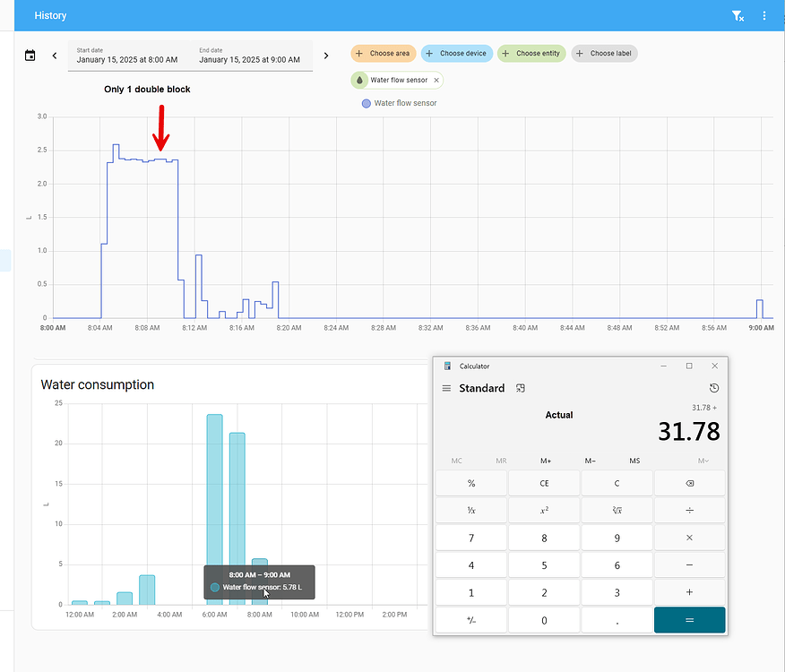Open the History overflow menu
785x672 pixels.
(x=763, y=15)
